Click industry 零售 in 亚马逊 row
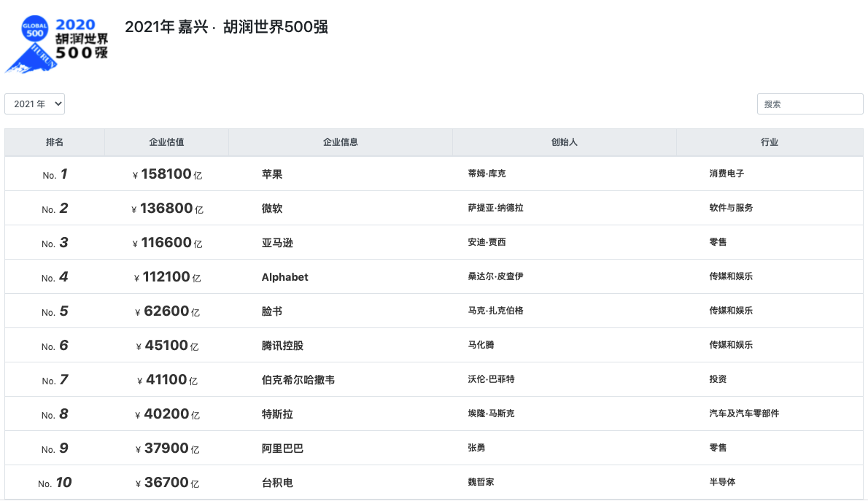Screen dimensions: 868x501 (x=718, y=242)
